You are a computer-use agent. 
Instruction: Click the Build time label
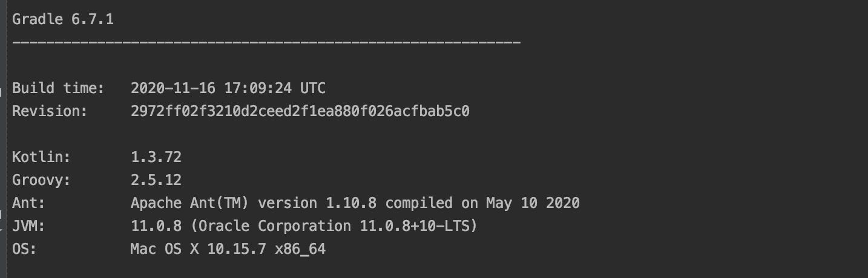tap(59, 88)
